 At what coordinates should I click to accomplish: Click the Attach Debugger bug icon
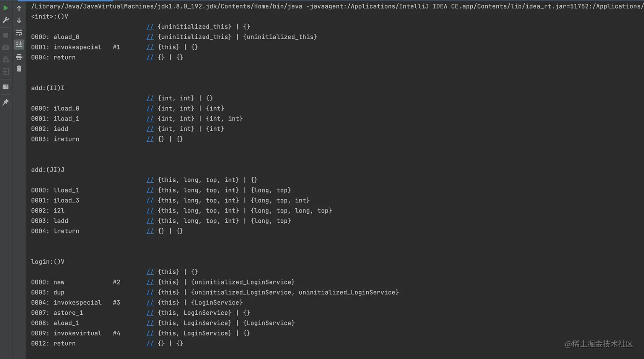click(x=6, y=60)
